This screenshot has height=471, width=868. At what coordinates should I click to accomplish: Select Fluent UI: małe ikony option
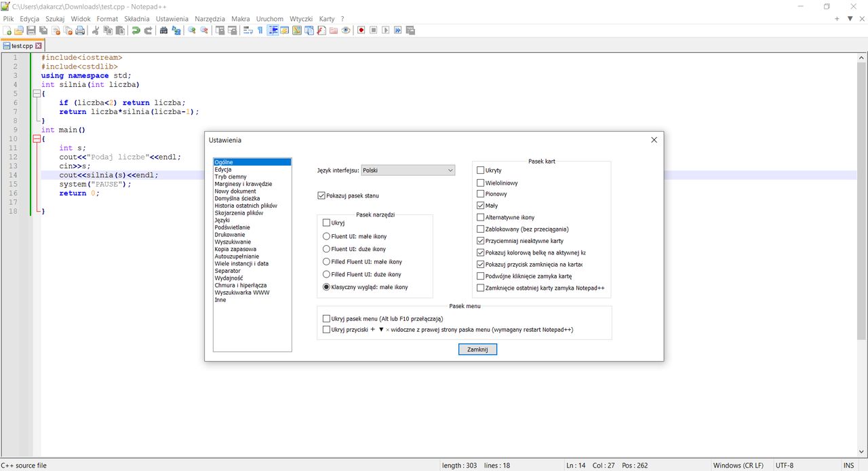[327, 236]
